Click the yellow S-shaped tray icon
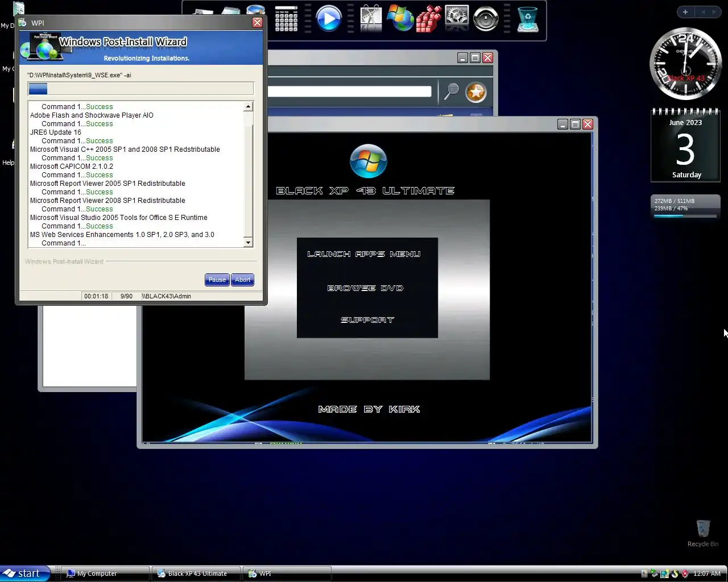Image resolution: width=728 pixels, height=582 pixels. (x=675, y=573)
